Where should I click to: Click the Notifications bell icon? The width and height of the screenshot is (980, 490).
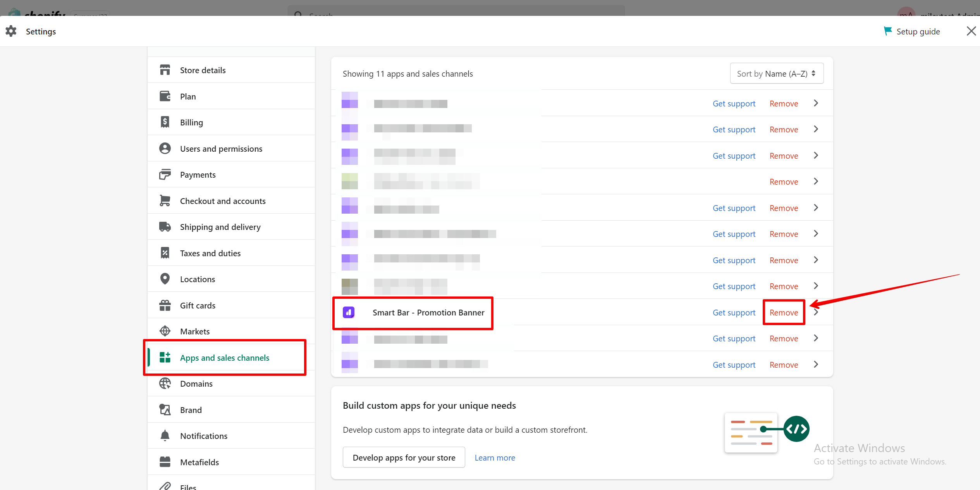165,435
